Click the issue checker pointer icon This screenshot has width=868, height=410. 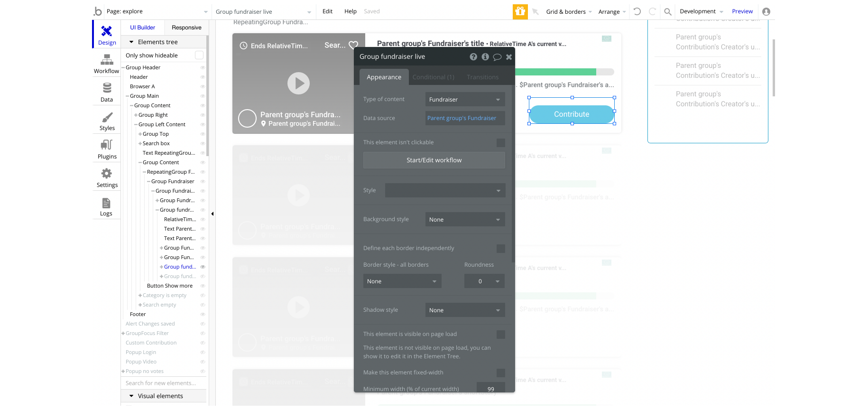[x=535, y=11]
